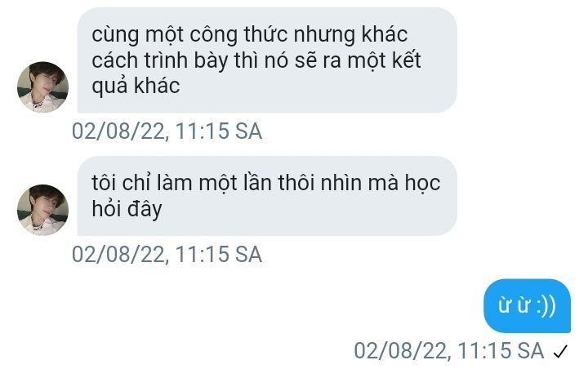Open the sender avatar beside the first message
The height and width of the screenshot is (378, 588).
coord(42,87)
